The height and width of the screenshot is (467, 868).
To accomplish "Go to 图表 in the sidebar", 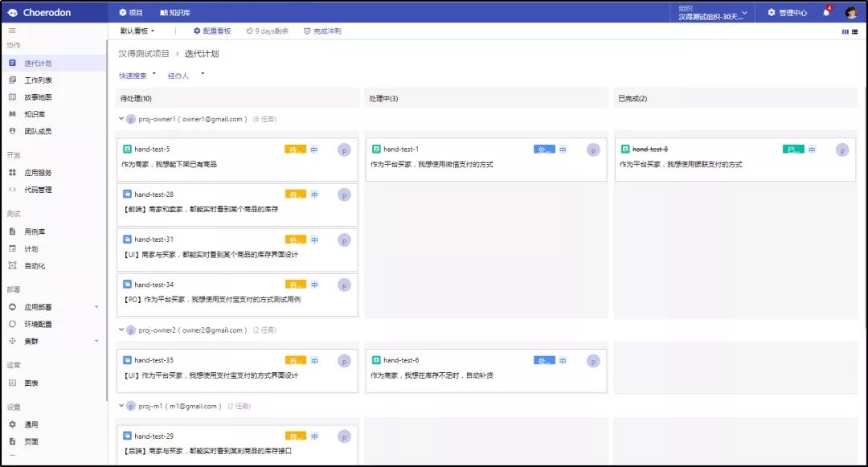I will click(31, 383).
